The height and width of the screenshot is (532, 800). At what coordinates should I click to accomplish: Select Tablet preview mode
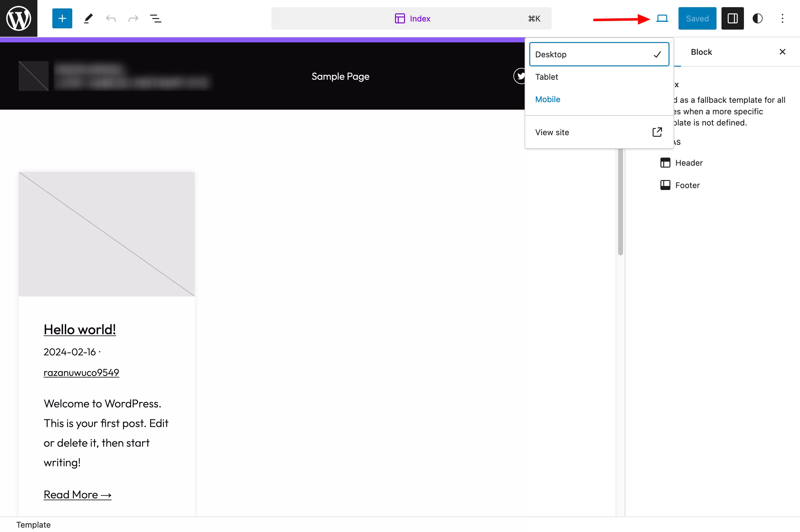599,77
